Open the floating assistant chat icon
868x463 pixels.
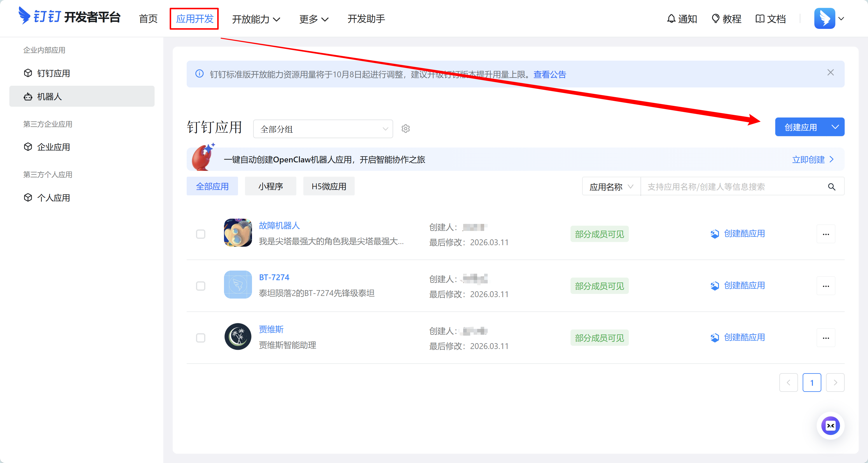point(830,426)
